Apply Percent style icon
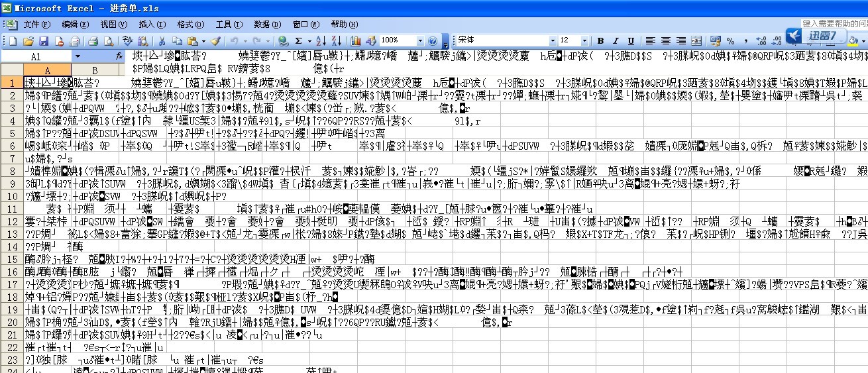868x373 pixels. click(x=730, y=40)
